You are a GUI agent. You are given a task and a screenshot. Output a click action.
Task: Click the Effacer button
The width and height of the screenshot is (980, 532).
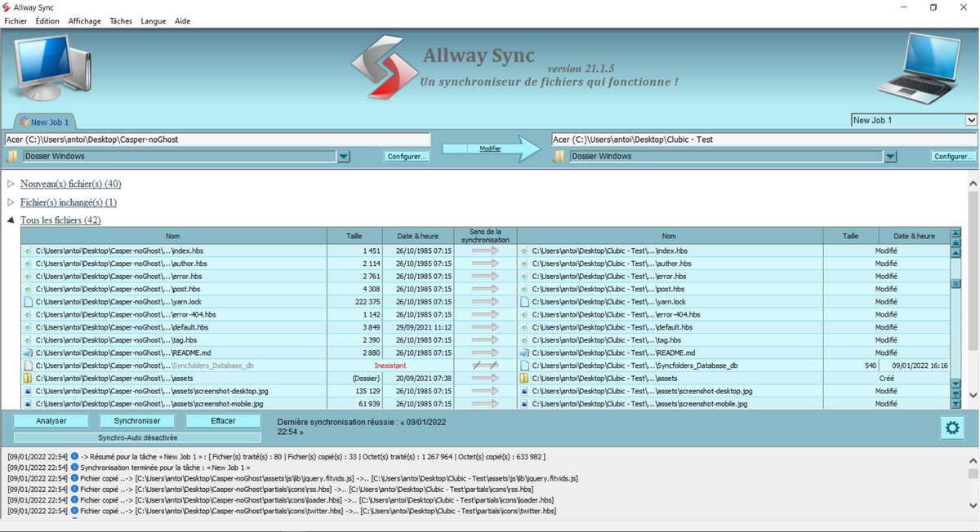pos(223,421)
